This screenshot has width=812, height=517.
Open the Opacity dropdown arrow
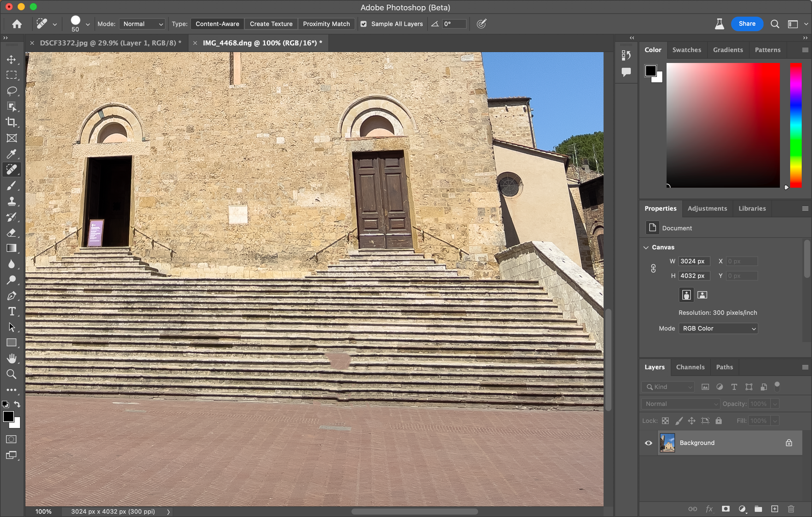click(x=775, y=404)
